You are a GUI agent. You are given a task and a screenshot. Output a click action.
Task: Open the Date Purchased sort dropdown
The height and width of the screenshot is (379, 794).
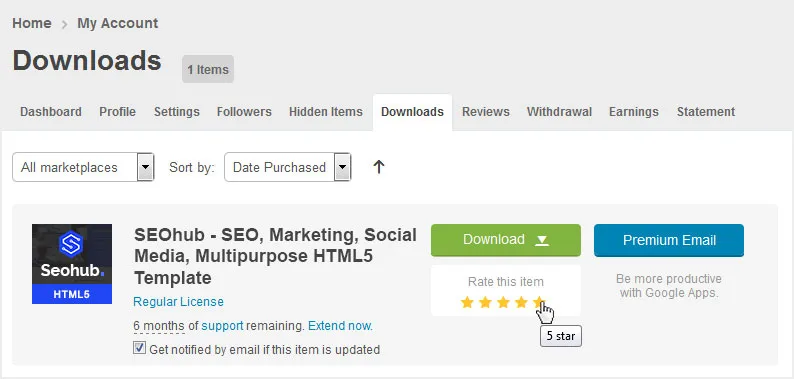[x=288, y=167]
